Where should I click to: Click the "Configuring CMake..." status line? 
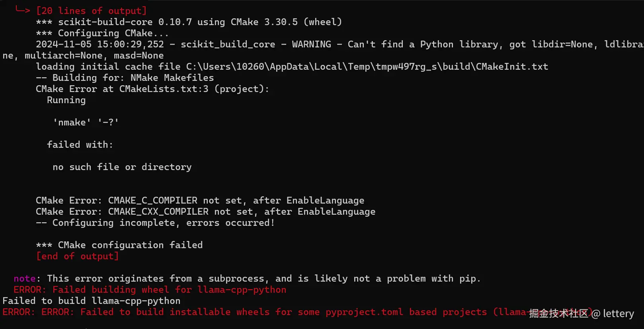click(x=102, y=33)
